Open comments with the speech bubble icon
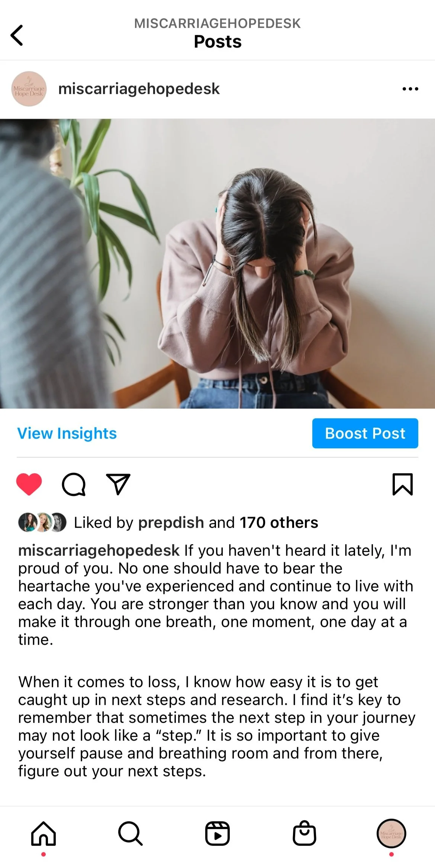 [x=74, y=484]
